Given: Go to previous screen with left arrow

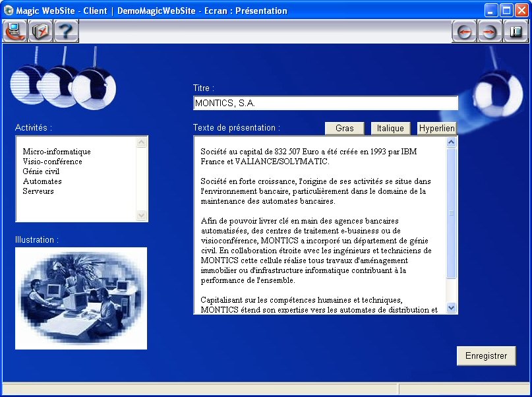Looking at the screenshot, I should click(x=465, y=32).
